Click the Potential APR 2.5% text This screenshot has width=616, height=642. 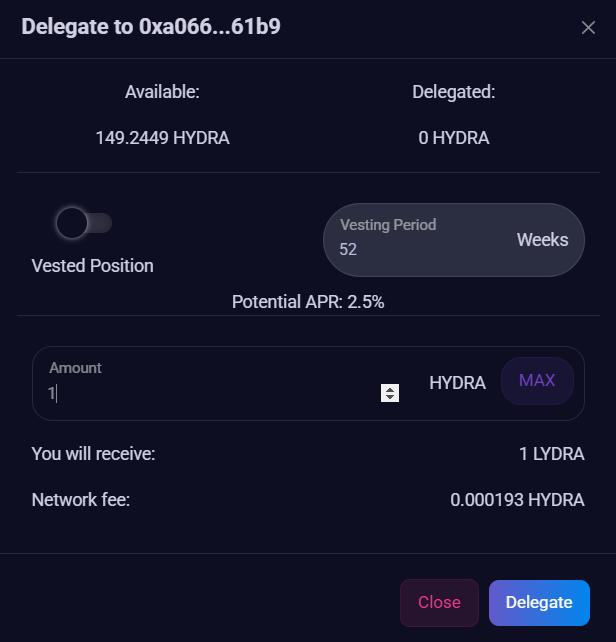[308, 301]
